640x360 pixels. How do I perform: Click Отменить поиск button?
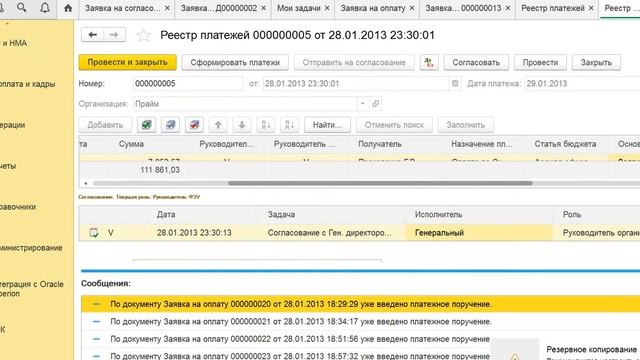(x=394, y=125)
